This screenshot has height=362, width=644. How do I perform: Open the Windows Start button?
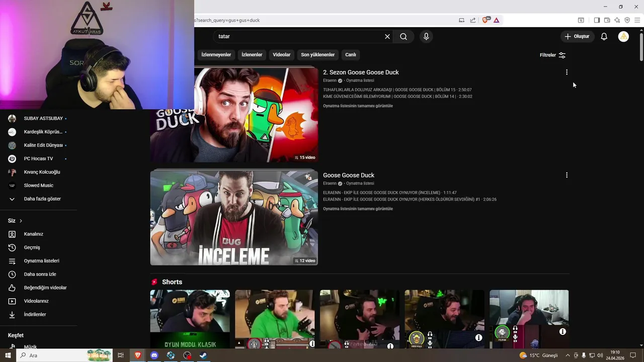[8, 355]
